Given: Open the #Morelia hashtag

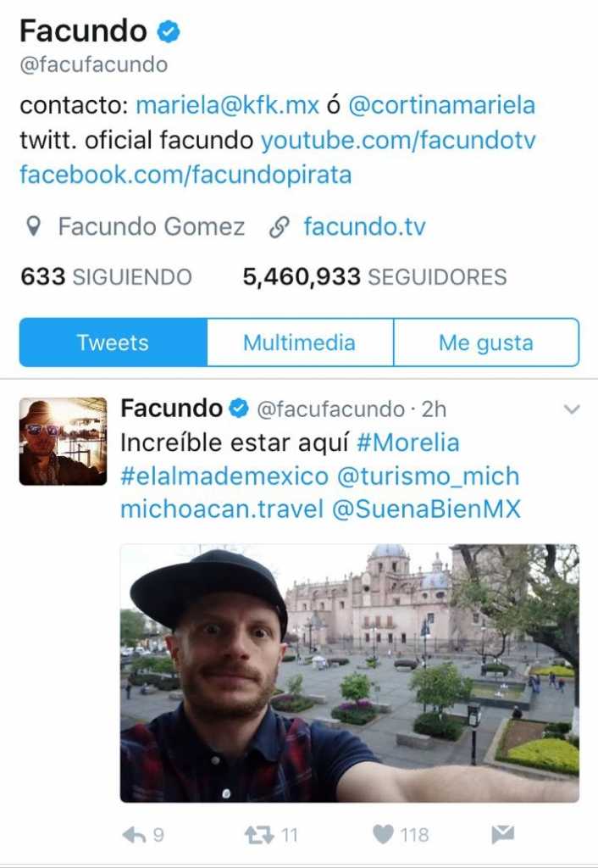Looking at the screenshot, I should (408, 442).
